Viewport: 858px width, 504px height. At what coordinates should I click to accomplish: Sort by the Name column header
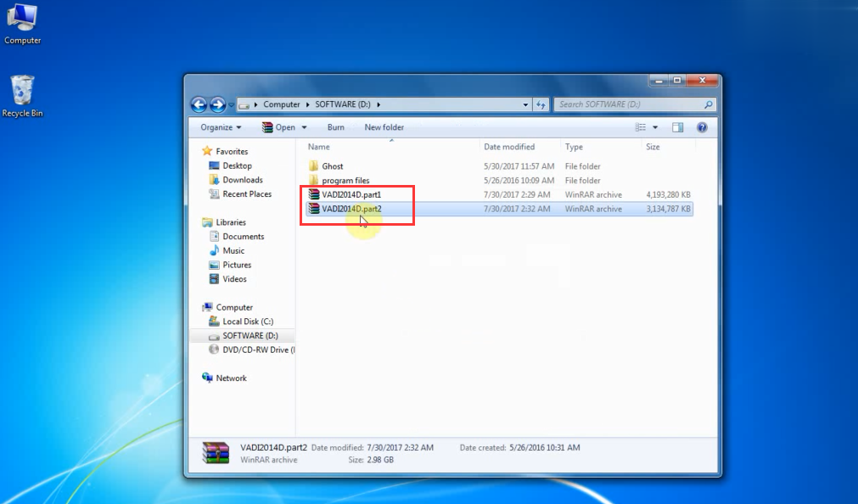tap(318, 147)
